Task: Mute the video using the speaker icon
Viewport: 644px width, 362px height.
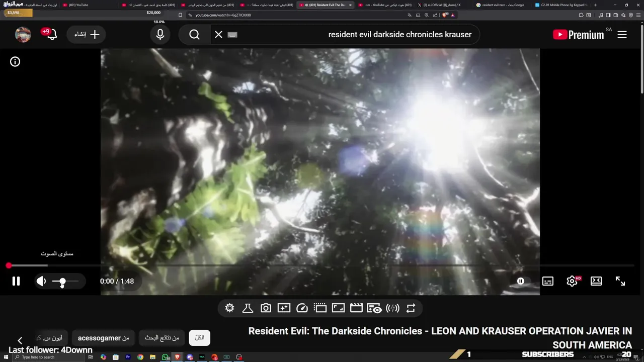Action: [x=41, y=281]
